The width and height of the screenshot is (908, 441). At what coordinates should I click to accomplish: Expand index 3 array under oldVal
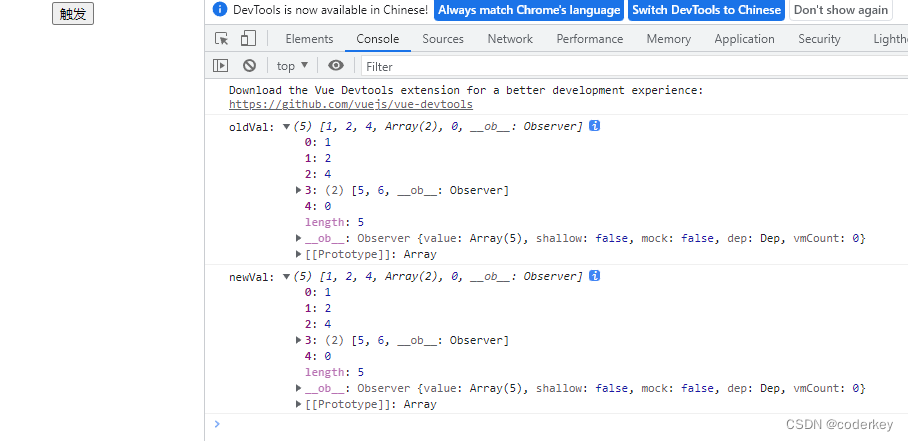(x=299, y=190)
